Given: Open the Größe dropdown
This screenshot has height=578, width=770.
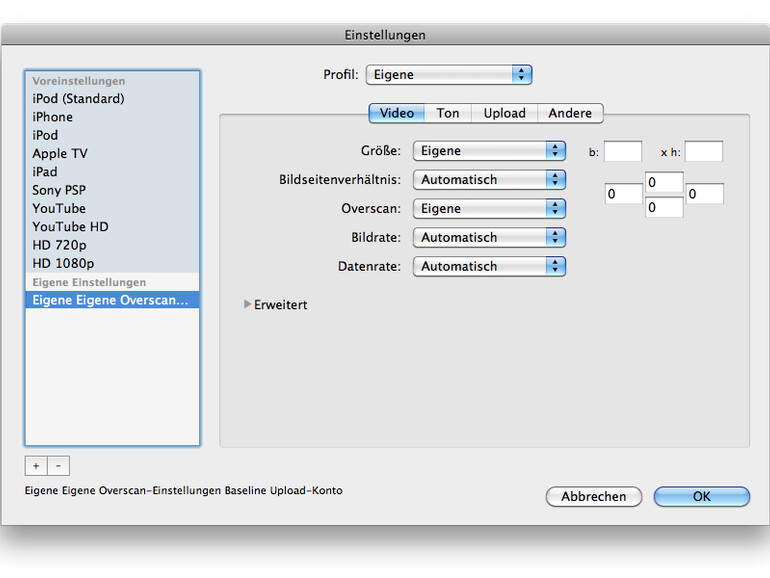Looking at the screenshot, I should pos(489,151).
